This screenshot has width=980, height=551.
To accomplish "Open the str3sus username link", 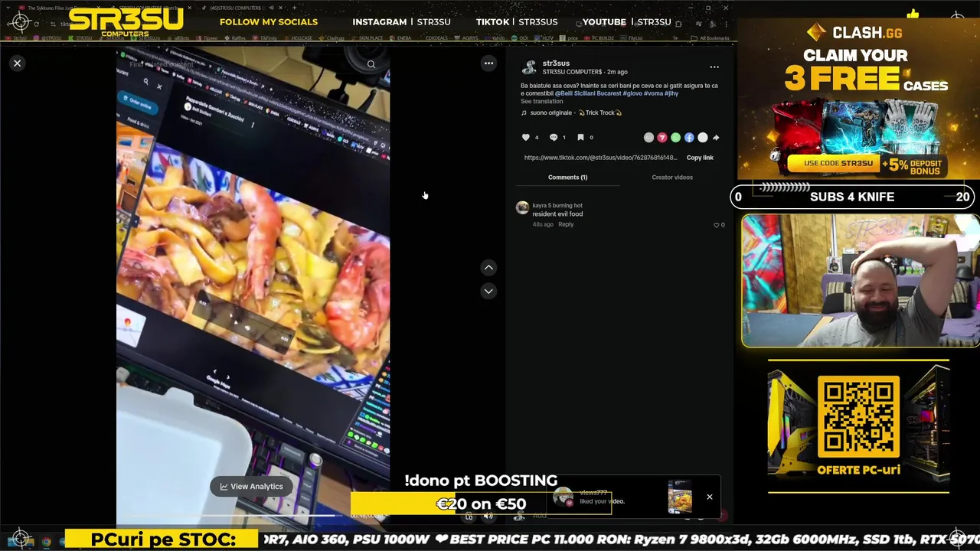I will click(x=556, y=64).
